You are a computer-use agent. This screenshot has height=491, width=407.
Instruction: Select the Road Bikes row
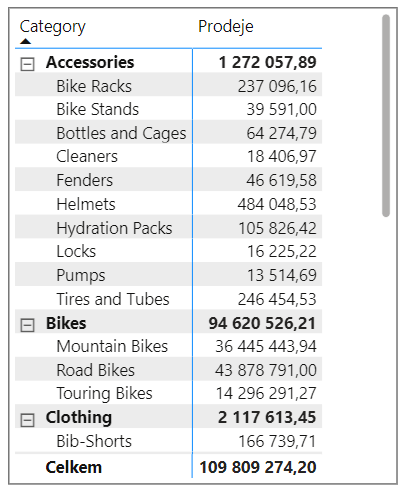169,370
